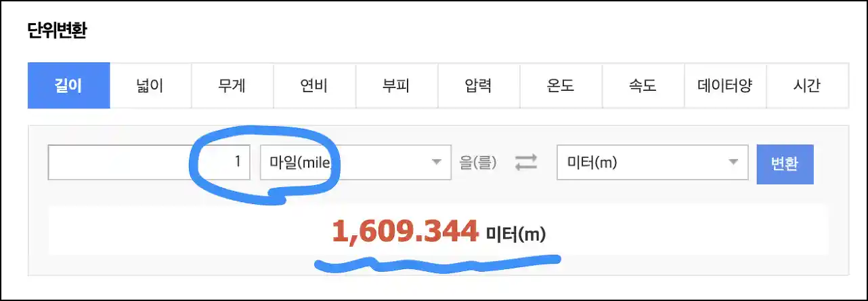Open the 시간 time tab

click(807, 86)
